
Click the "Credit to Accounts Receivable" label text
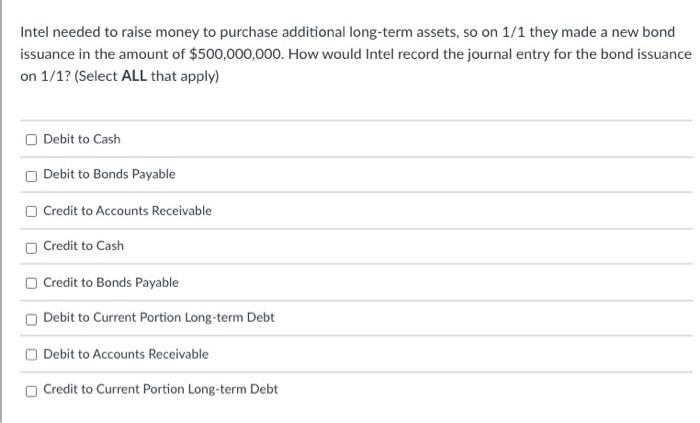(x=127, y=211)
